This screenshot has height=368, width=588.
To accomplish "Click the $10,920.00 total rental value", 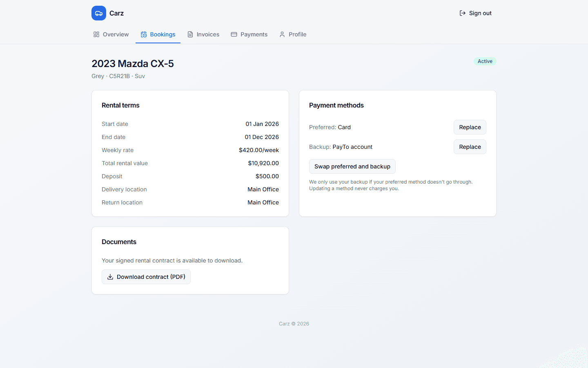I will point(263,163).
